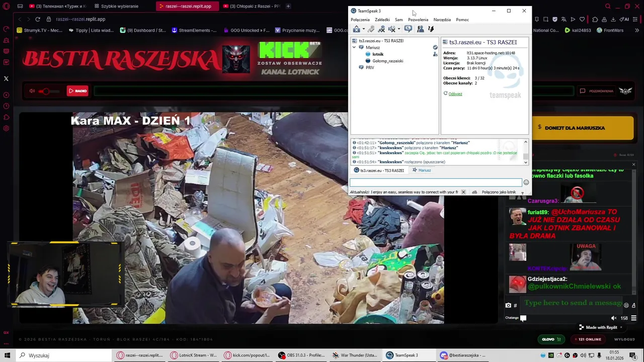Toggle the Chatango sound mute speaker icon
The width and height of the screenshot is (644, 362).
click(x=614, y=318)
